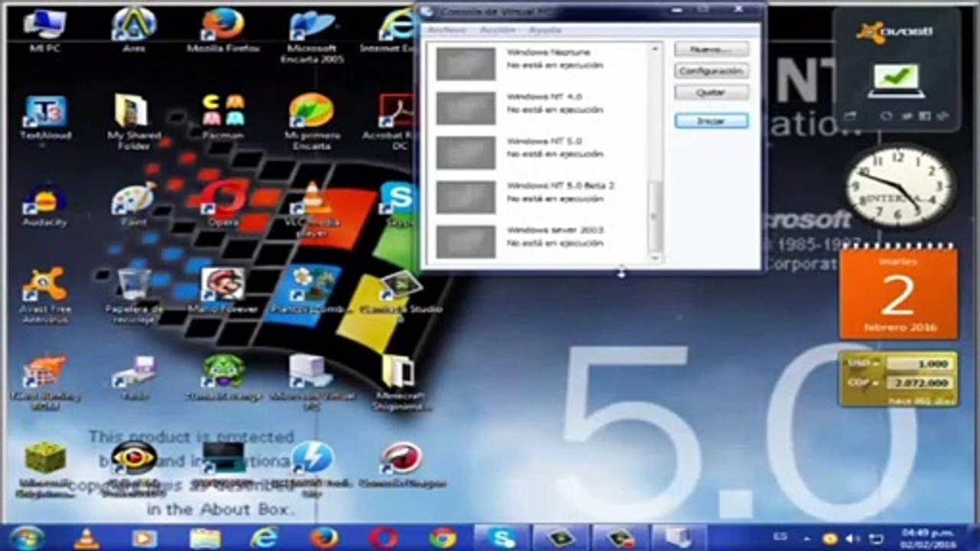The image size is (980, 551).
Task: Open Google Chrome from the taskbar
Action: tap(443, 538)
